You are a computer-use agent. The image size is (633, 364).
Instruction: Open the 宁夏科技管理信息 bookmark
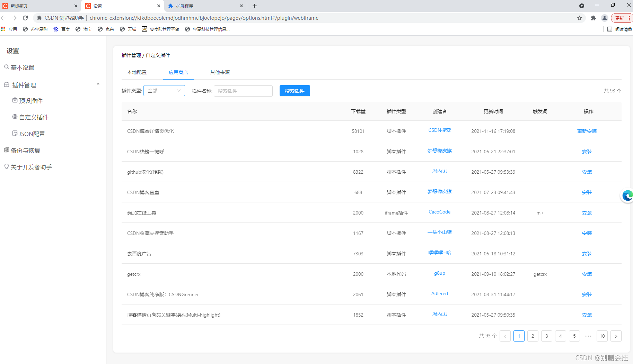pyautogui.click(x=207, y=29)
